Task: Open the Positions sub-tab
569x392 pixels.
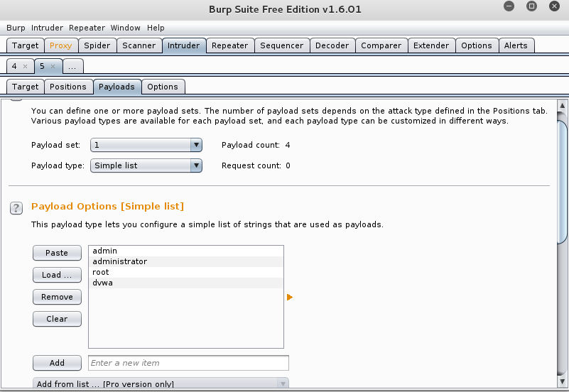Action: [68, 87]
